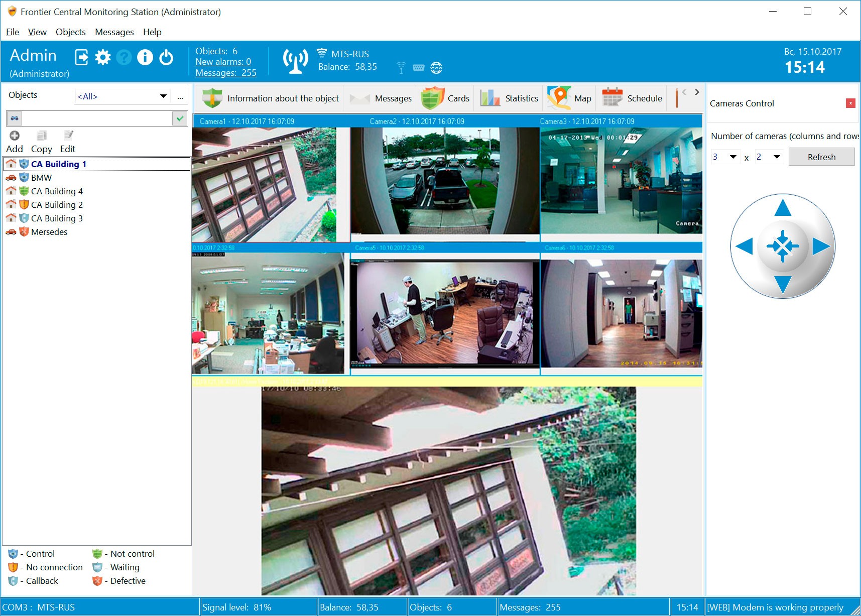The width and height of the screenshot is (861, 616).
Task: Open the Messages menu
Action: tap(114, 32)
